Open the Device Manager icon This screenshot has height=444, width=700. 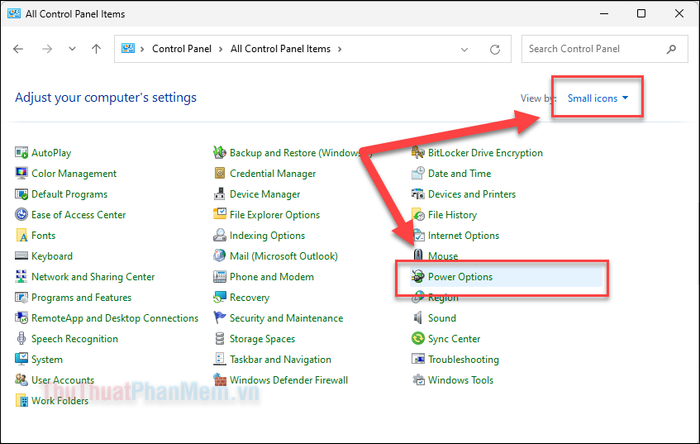[219, 194]
